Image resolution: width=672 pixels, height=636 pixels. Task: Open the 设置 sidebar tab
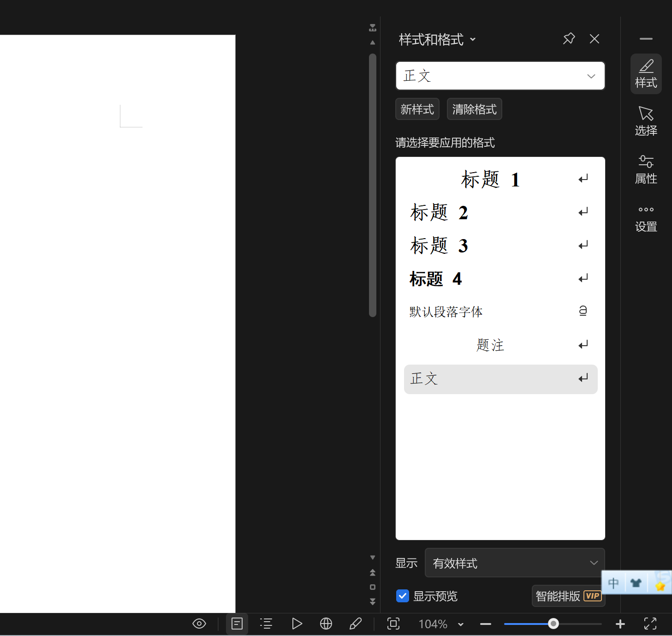point(646,218)
